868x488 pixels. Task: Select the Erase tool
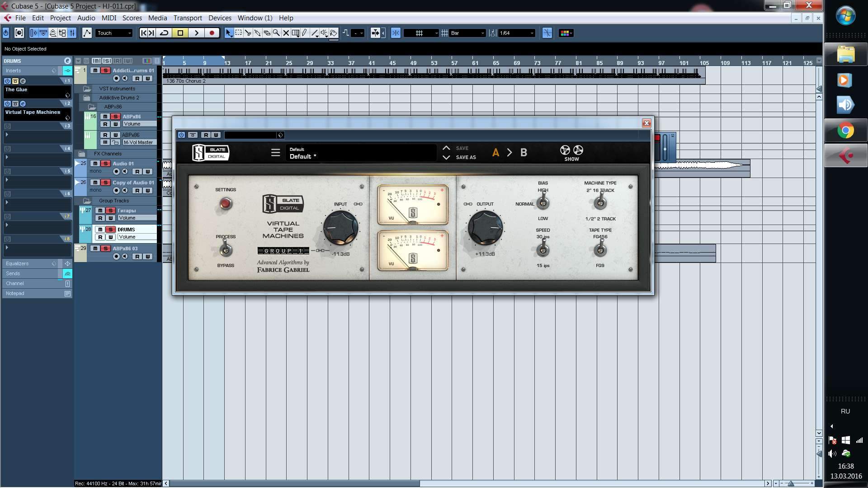pos(267,33)
